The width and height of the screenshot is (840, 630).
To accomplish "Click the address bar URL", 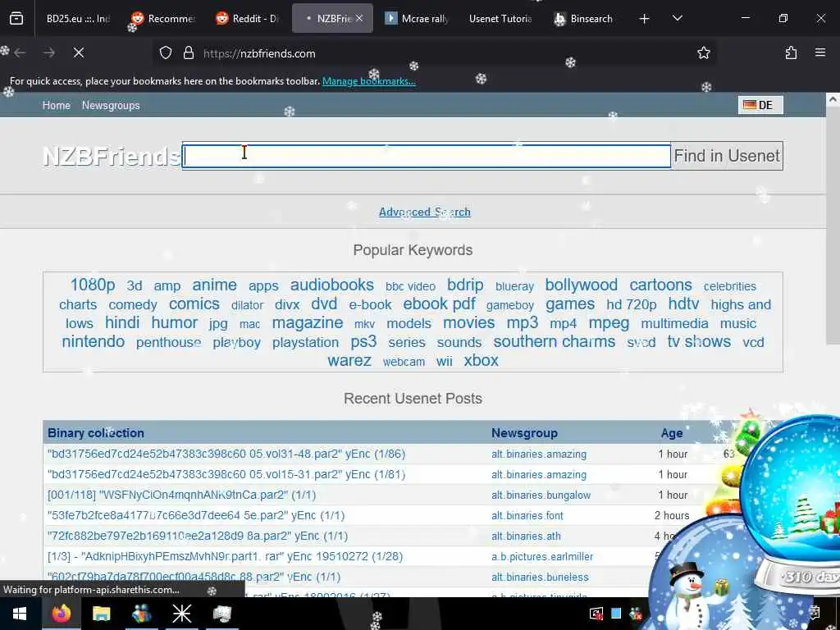I will coord(259,53).
